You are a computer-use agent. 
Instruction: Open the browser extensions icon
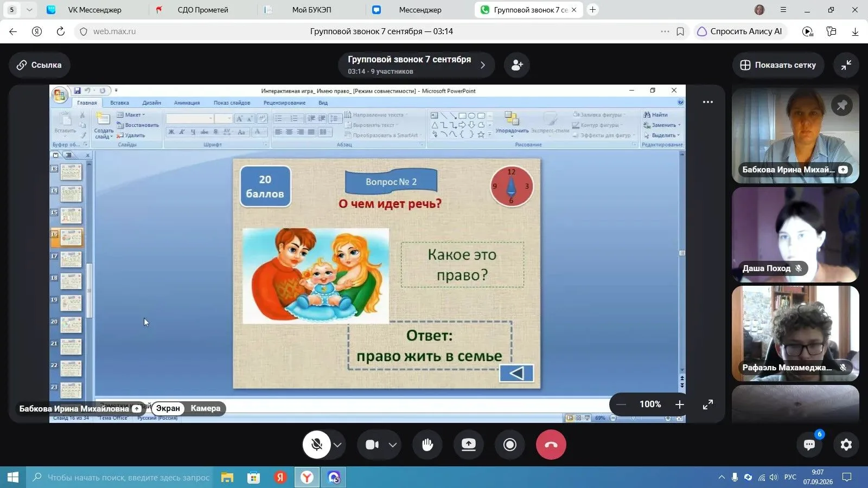point(831,31)
